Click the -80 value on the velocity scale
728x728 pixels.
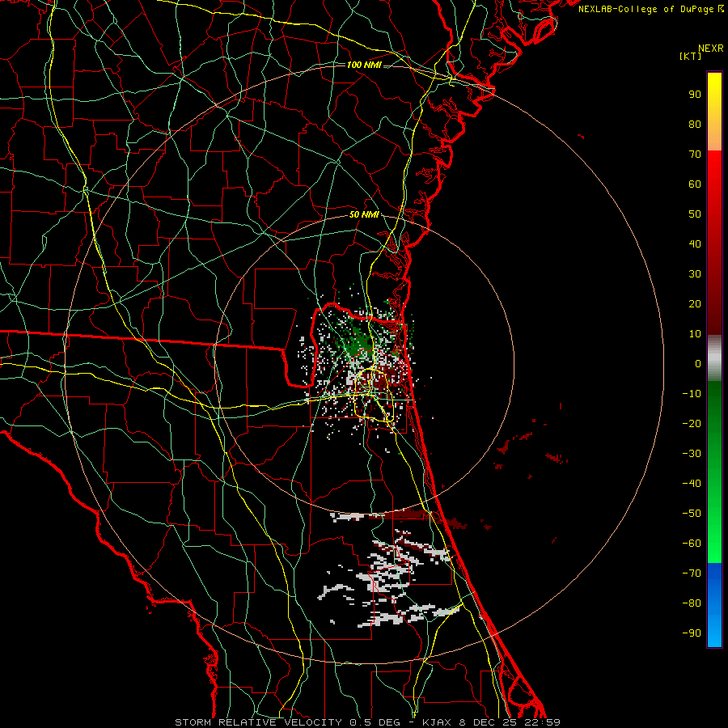click(692, 603)
